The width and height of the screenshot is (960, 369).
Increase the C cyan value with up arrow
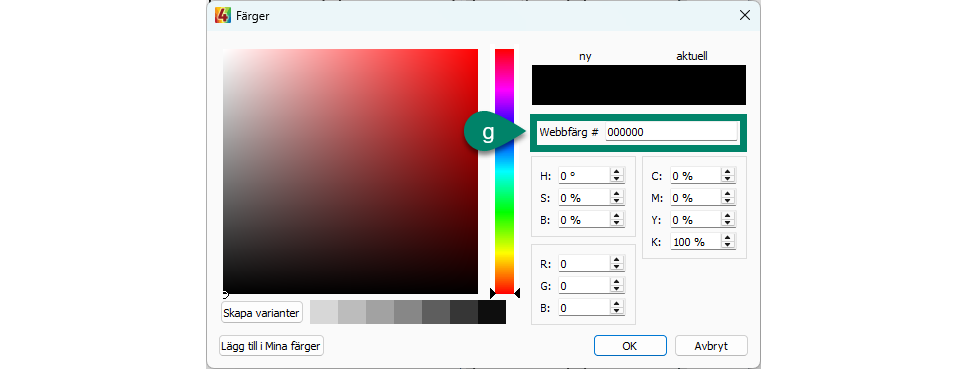pyautogui.click(x=728, y=172)
